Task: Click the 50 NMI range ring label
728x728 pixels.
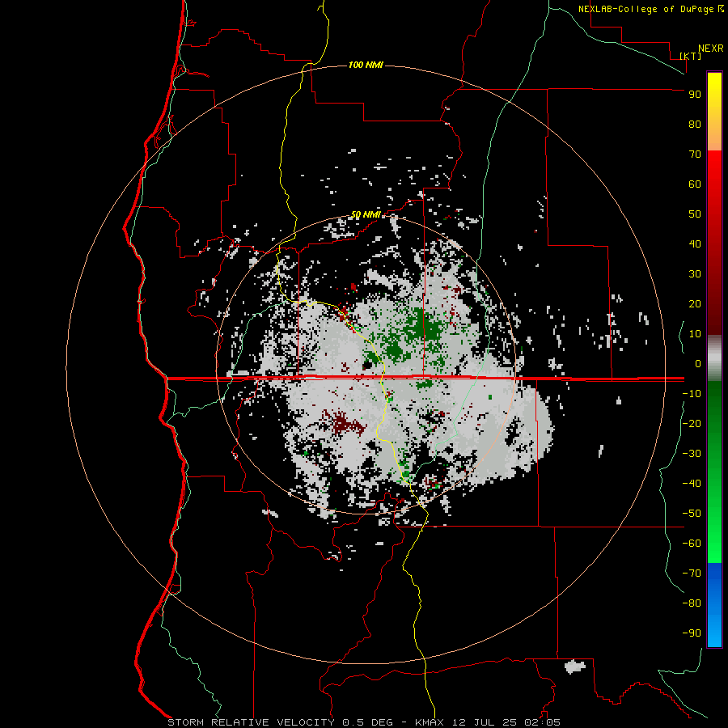Action: click(x=366, y=214)
